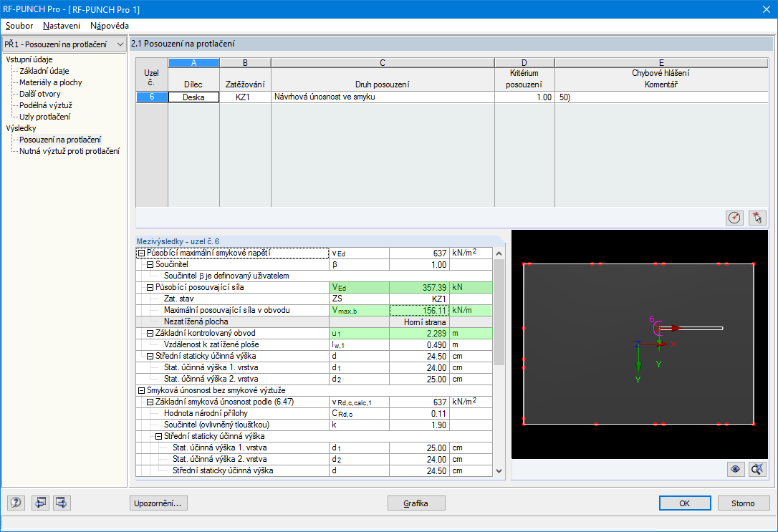This screenshot has width=778, height=532.
Task: Select Posouzení na protlačení tree item
Action: click(x=60, y=140)
